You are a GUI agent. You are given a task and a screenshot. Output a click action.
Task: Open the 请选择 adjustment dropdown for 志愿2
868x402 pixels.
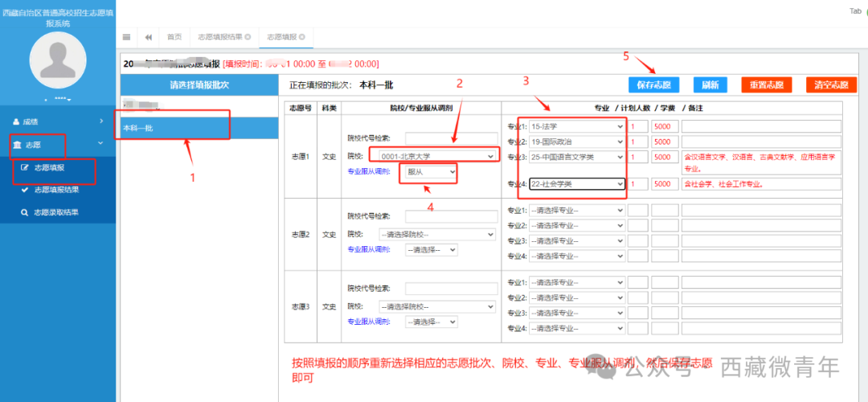(432, 250)
